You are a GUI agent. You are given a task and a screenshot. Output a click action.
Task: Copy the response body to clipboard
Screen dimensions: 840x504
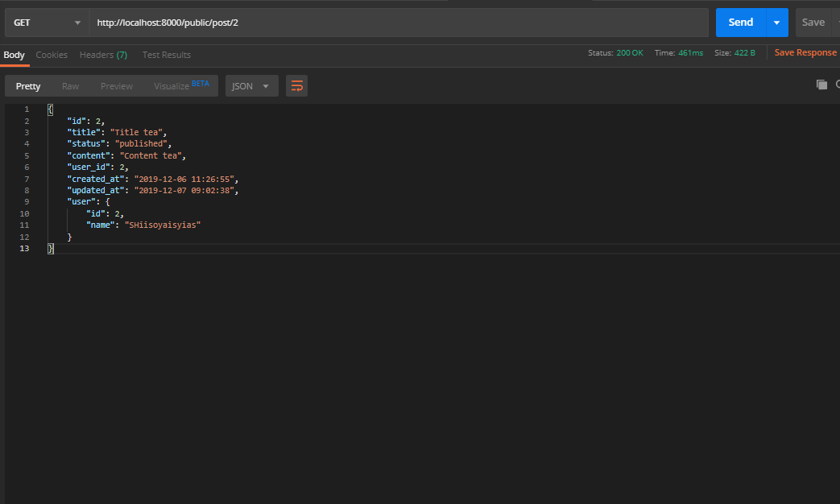coord(821,84)
